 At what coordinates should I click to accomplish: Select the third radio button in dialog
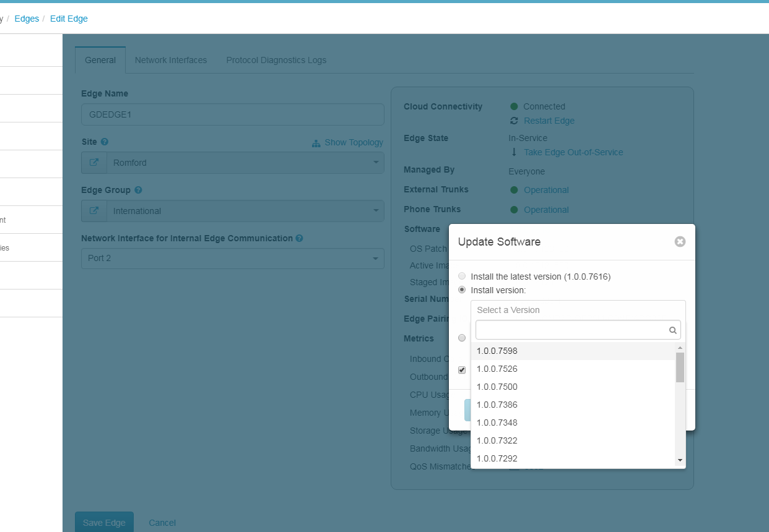pos(462,338)
